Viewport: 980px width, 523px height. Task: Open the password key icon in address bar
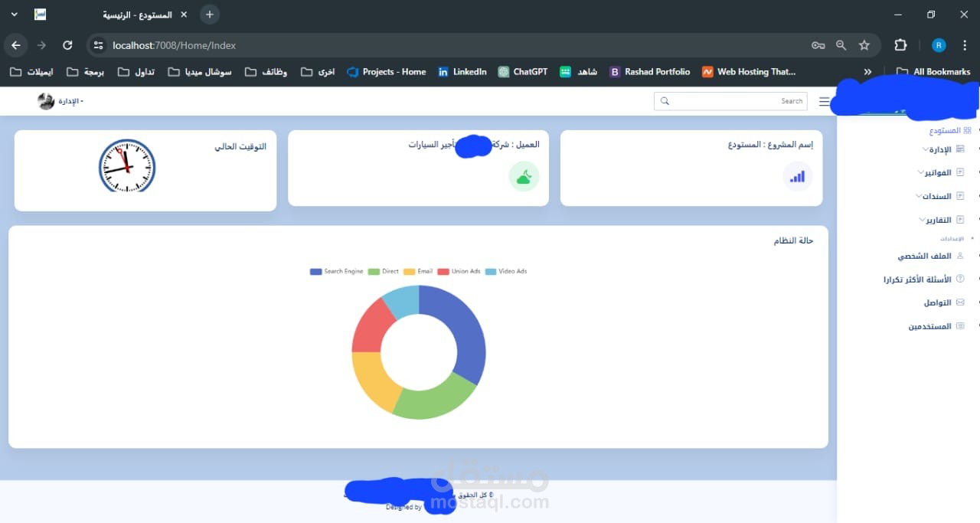coord(818,45)
